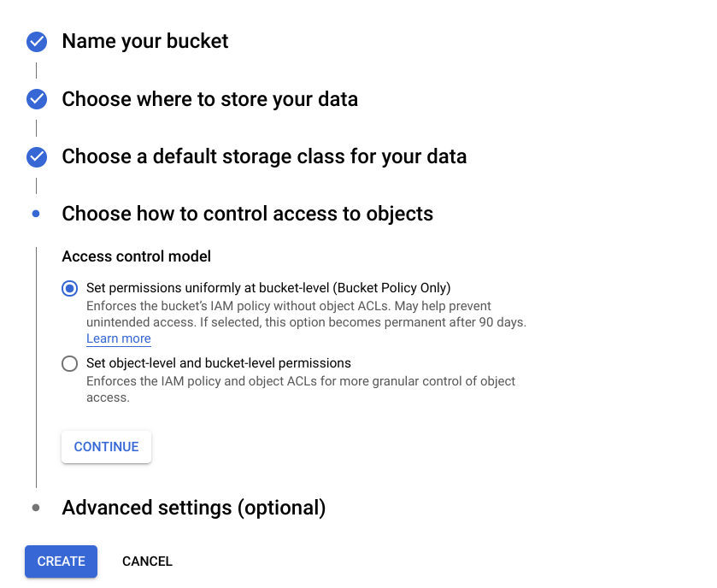The width and height of the screenshot is (717, 588).
Task: Open the Learn more link about permissions
Action: [x=118, y=338]
